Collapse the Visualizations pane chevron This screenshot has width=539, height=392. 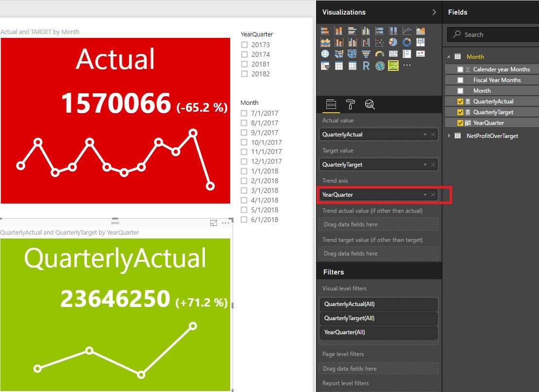click(x=434, y=12)
